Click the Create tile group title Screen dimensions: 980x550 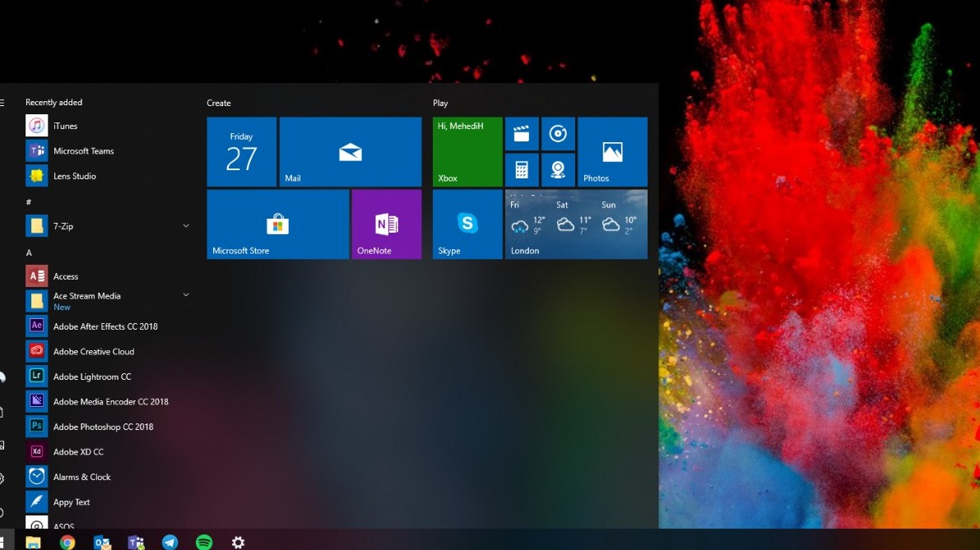(219, 103)
